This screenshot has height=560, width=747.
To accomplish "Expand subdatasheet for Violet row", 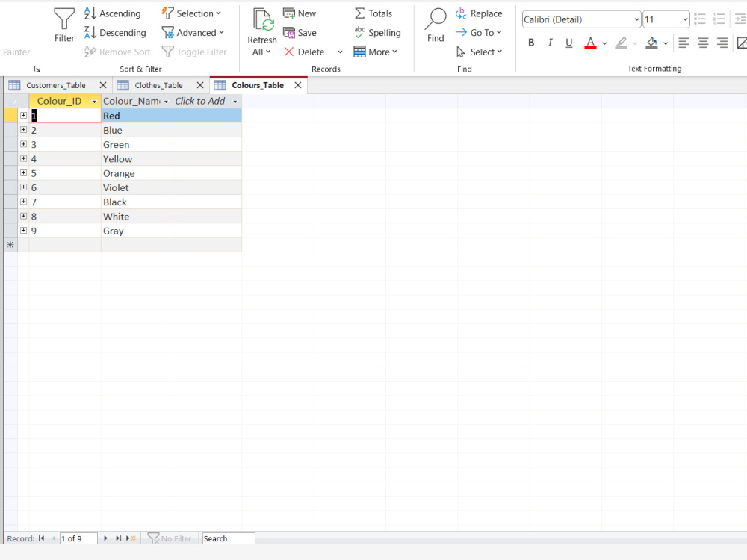I will pyautogui.click(x=23, y=187).
